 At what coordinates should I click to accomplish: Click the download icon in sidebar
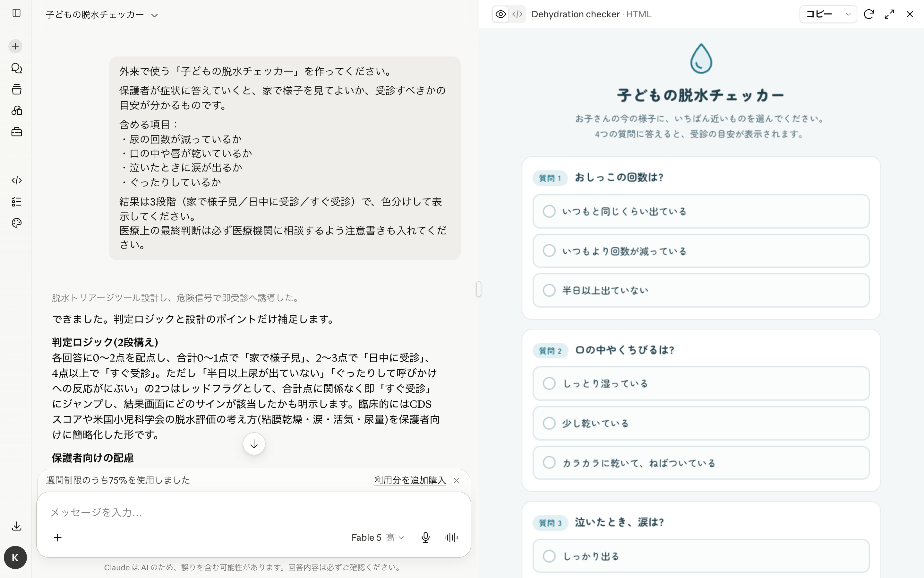coord(16,526)
